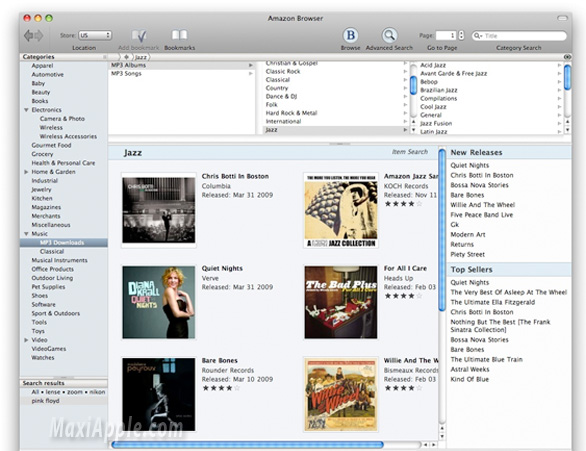Toggle the eye icon at path bar end
The height and width of the screenshot is (451, 586).
tap(567, 57)
